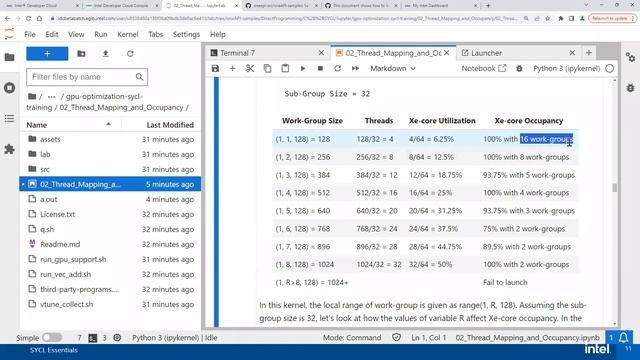Close the Launcher tab
Viewport: 640px width, 360px height.
[572, 53]
